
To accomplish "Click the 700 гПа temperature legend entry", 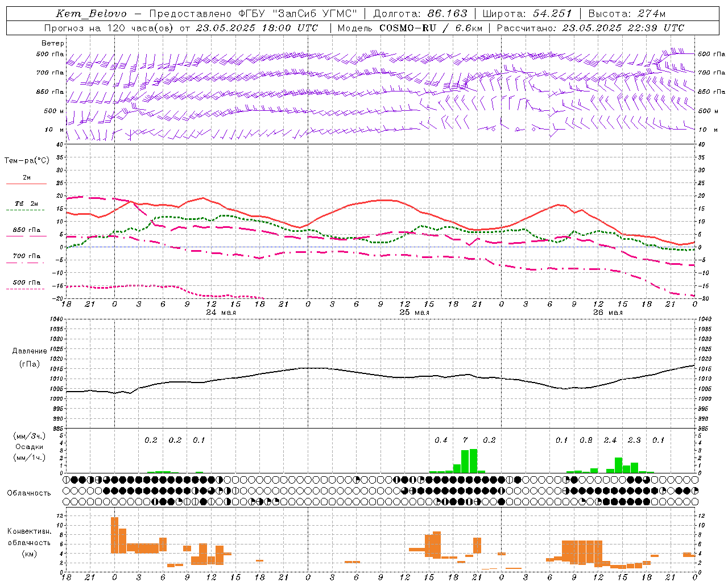I will click(x=26, y=256).
